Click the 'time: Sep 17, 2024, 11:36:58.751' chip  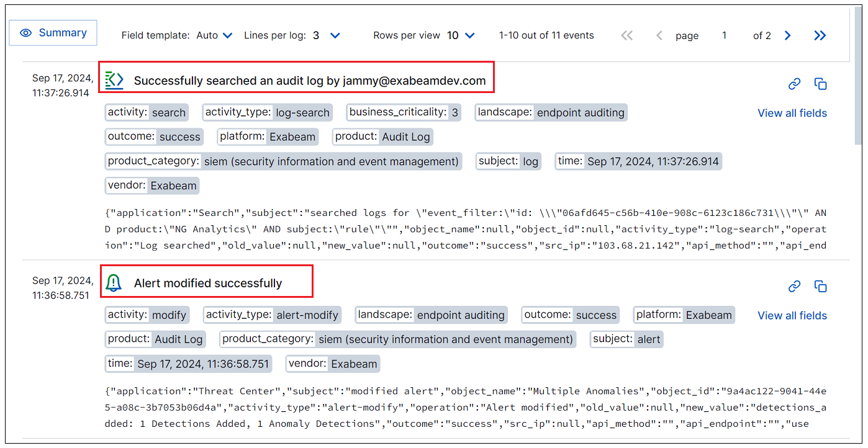click(x=189, y=364)
